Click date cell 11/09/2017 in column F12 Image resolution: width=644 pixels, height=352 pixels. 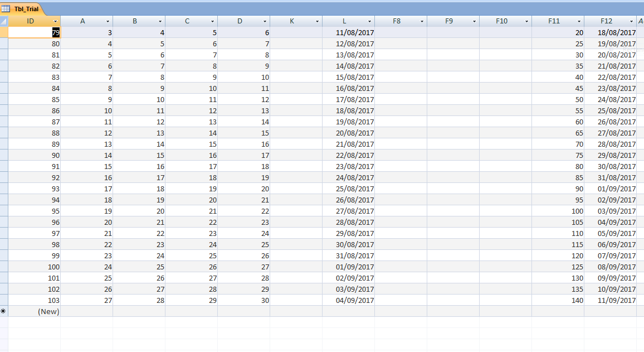click(611, 300)
